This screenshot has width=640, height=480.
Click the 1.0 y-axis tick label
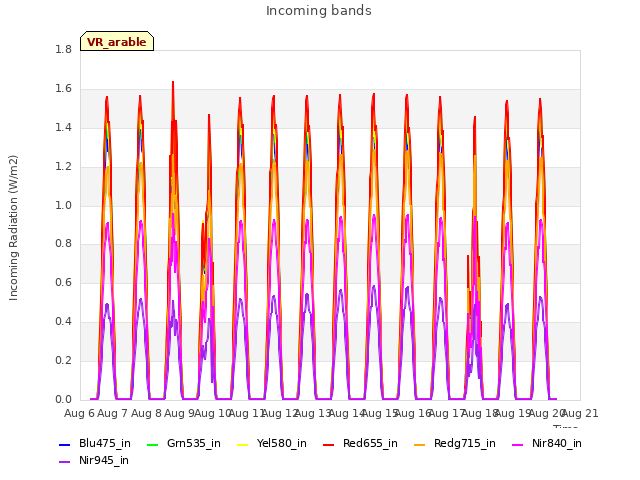click(63, 205)
